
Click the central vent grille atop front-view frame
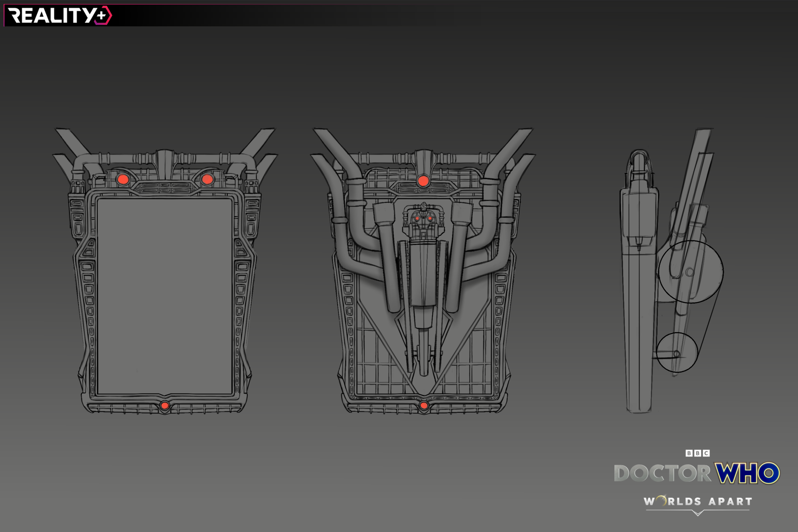click(x=165, y=187)
